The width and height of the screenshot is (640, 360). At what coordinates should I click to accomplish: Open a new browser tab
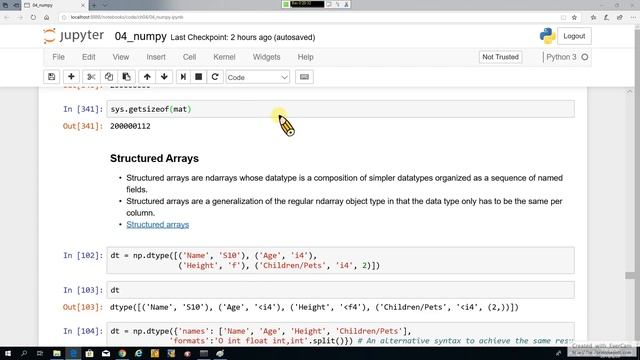click(x=93, y=5)
